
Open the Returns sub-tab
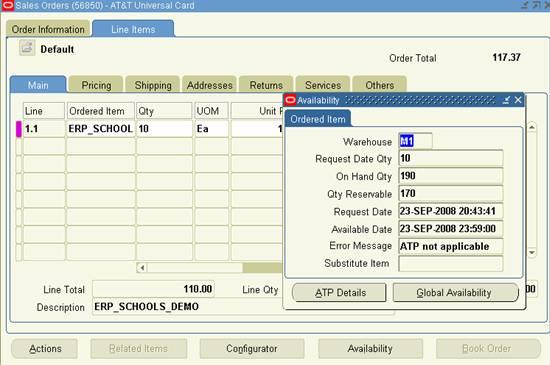point(266,85)
